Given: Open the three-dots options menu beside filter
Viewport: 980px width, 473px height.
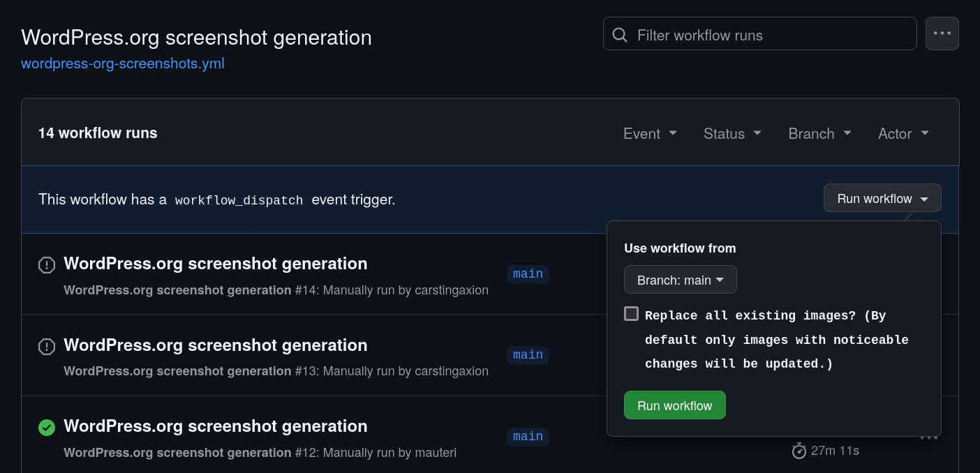Looking at the screenshot, I should coord(942,33).
